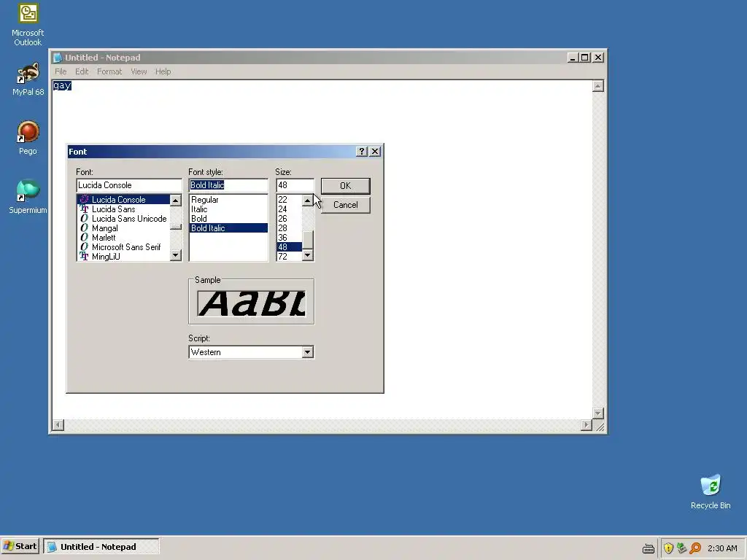
Task: Choose Italic font style
Action: 228,209
